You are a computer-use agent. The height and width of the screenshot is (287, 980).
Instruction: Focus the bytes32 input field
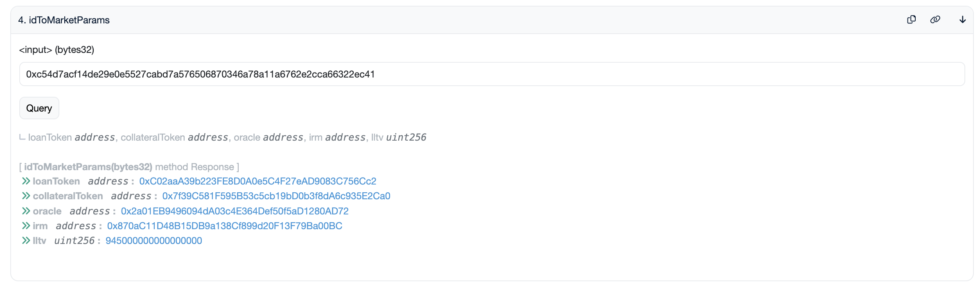point(491,74)
